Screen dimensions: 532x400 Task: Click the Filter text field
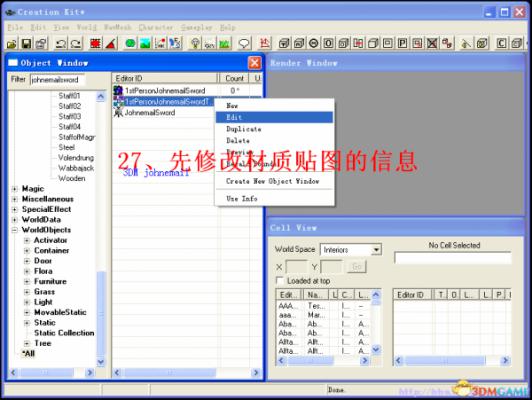click(57, 80)
